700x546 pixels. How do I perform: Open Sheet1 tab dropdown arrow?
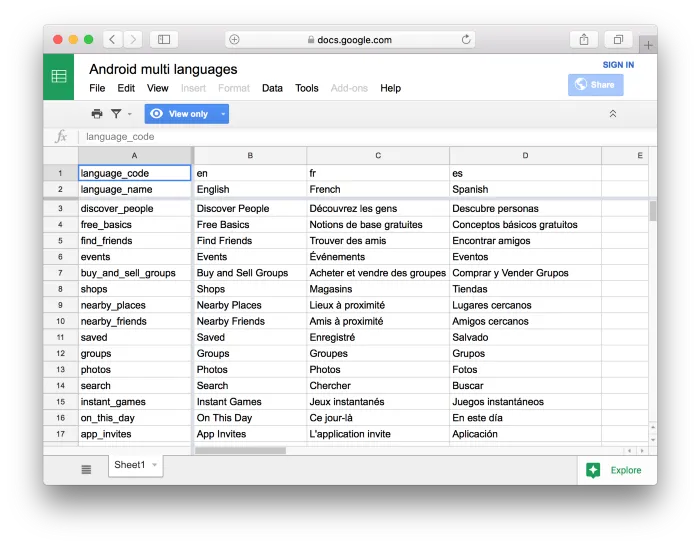point(154,465)
